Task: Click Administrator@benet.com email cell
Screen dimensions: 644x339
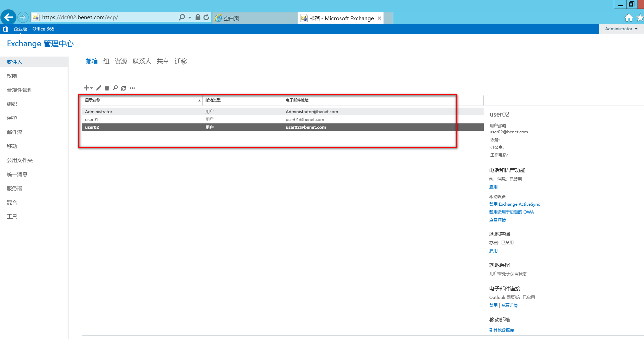Action: pos(312,112)
